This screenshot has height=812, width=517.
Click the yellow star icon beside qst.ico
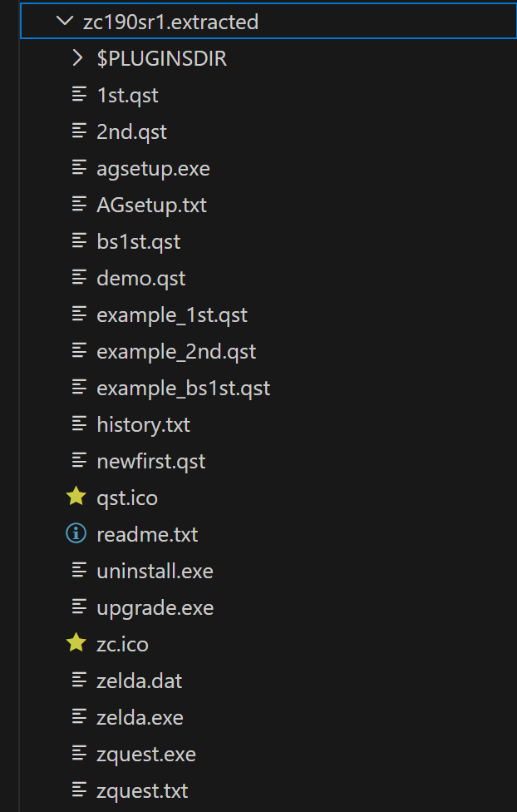[76, 497]
